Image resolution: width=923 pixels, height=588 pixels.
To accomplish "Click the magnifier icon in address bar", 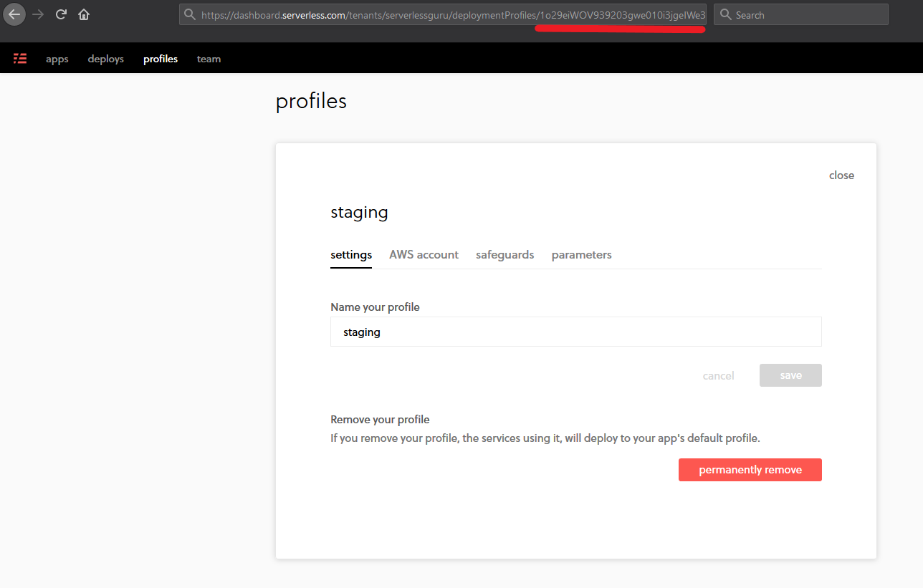I will [190, 14].
